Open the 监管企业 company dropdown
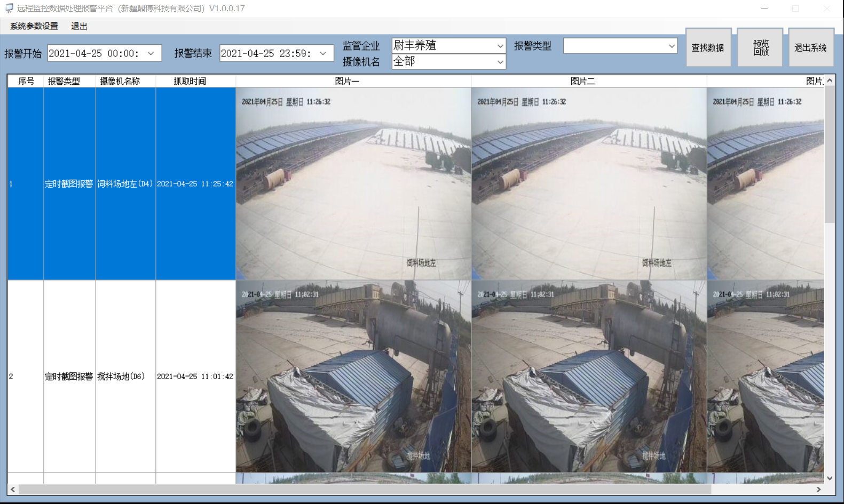Screen dimensions: 844x504 [500, 46]
